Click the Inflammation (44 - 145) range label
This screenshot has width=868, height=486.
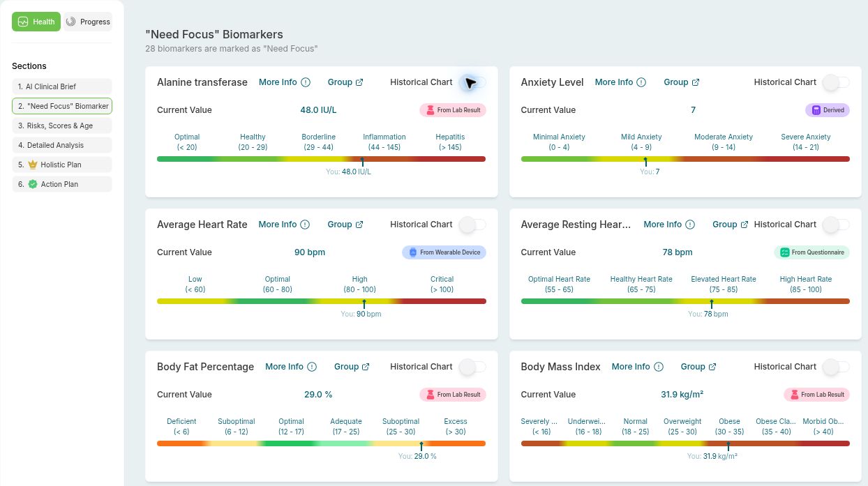pos(384,142)
